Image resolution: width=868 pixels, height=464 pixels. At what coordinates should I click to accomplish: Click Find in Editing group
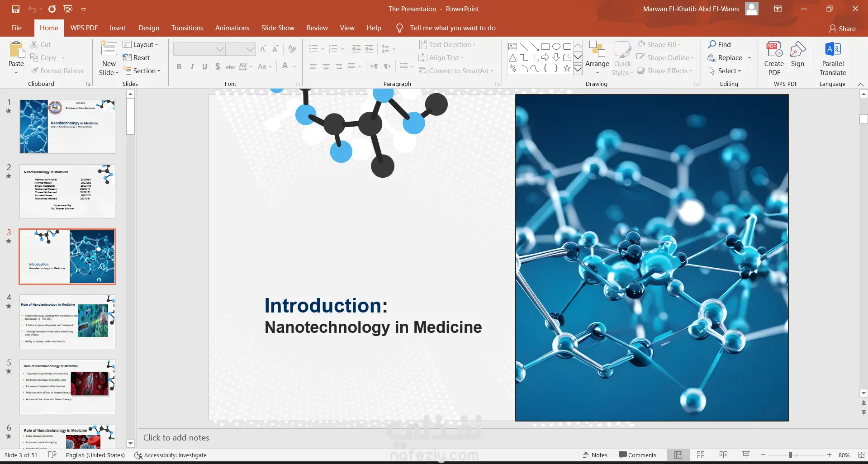[x=720, y=44]
